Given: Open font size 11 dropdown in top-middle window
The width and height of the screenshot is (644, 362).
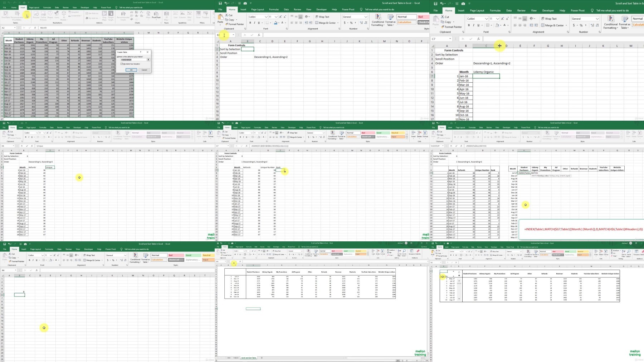Looking at the screenshot, I should point(276,17).
